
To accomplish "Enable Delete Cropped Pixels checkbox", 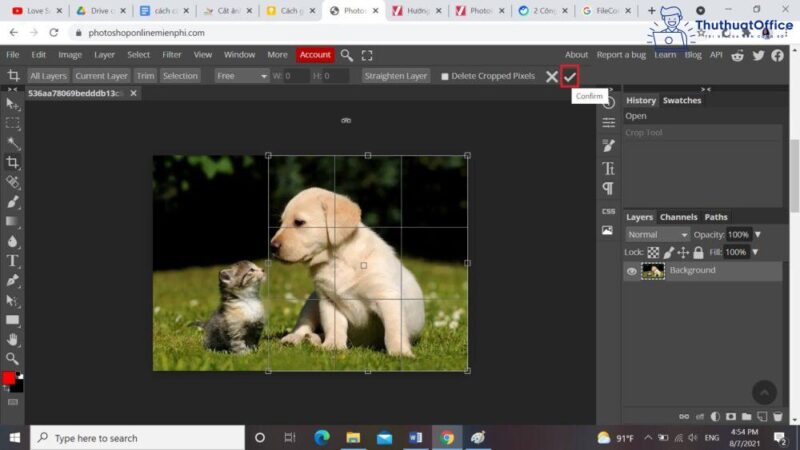I will tap(445, 77).
